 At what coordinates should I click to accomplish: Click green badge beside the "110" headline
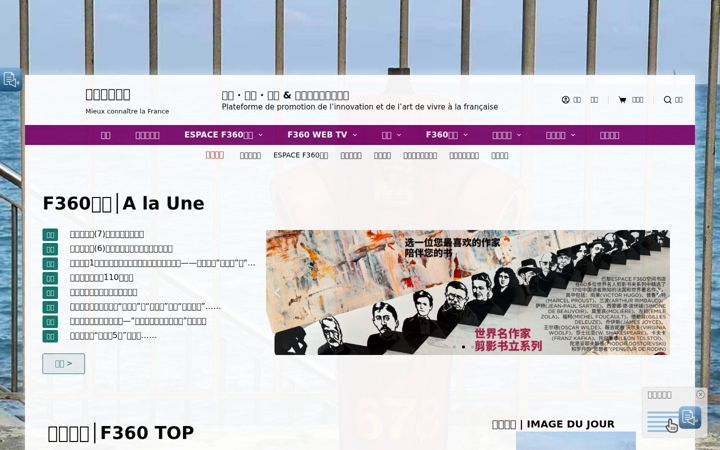pyautogui.click(x=50, y=278)
